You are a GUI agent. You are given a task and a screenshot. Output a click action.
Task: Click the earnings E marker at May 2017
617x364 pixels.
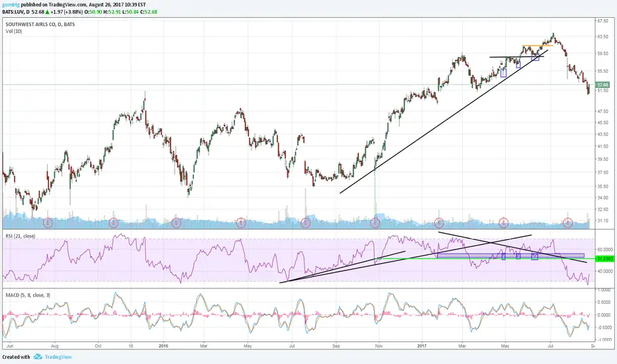point(503,223)
